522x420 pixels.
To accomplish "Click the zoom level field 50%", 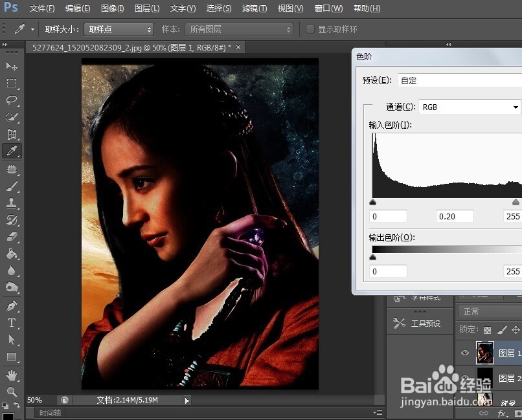I will (x=40, y=400).
